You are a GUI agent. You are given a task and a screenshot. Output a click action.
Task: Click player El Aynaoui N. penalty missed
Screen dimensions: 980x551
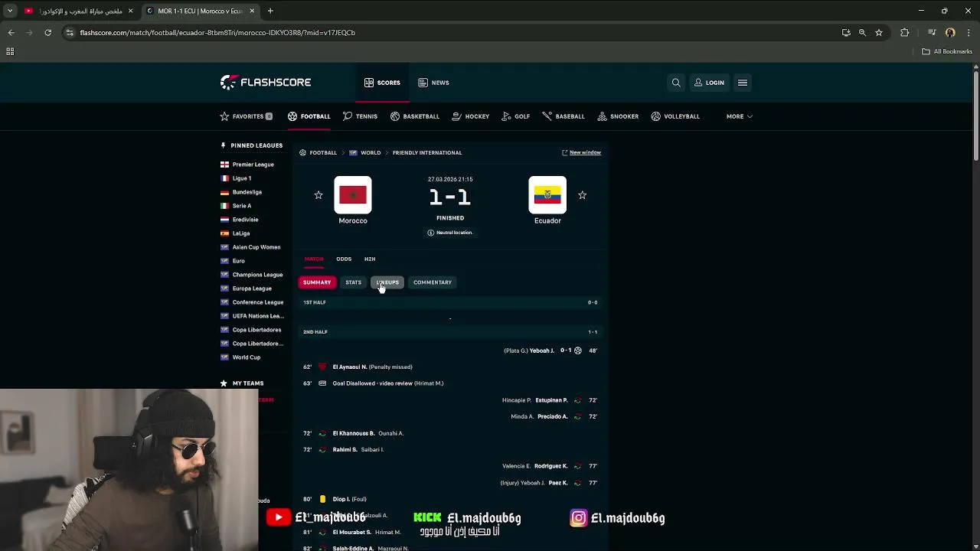tap(350, 367)
